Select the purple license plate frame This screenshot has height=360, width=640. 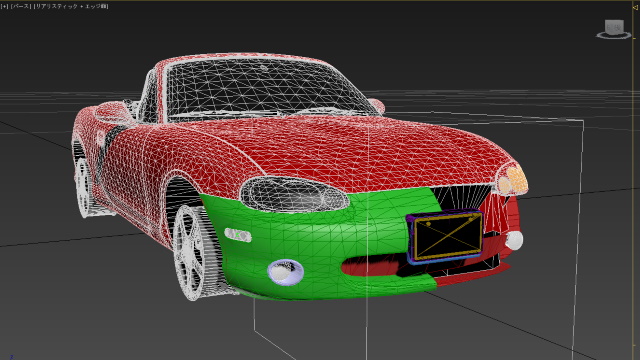[445, 237]
